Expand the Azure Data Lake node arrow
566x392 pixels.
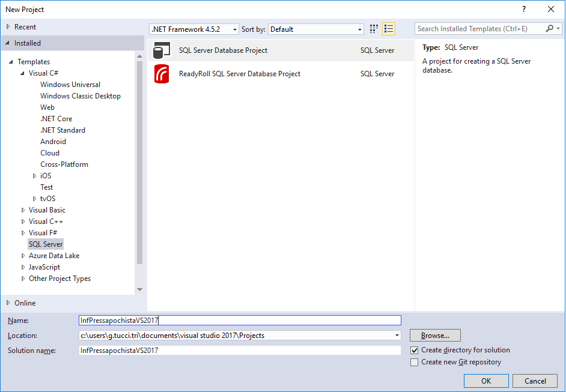tap(23, 256)
